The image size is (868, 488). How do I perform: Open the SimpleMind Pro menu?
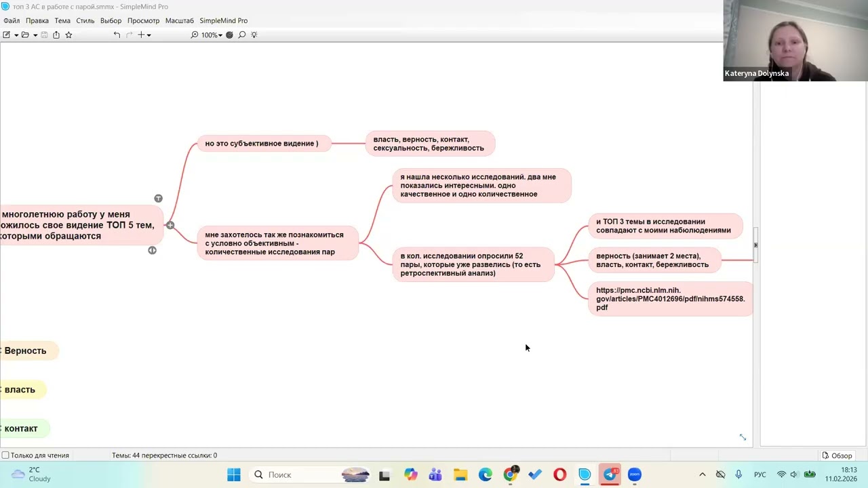pos(224,20)
